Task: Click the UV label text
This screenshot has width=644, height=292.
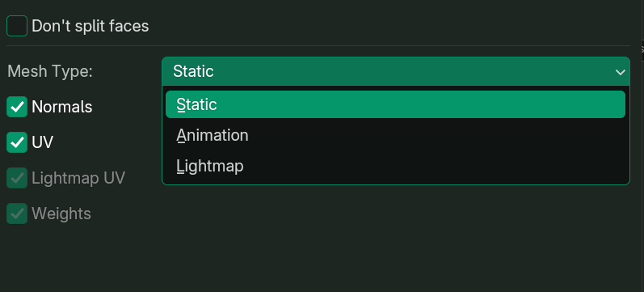Action: click(42, 142)
